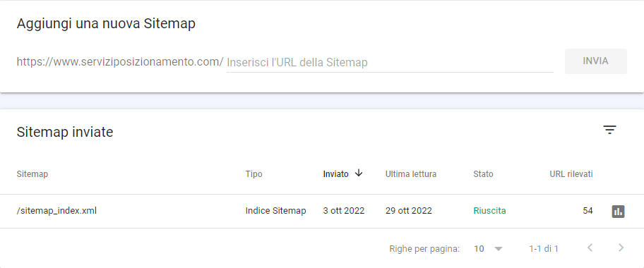Toggle sort arrow beside Inviato

(x=359, y=173)
